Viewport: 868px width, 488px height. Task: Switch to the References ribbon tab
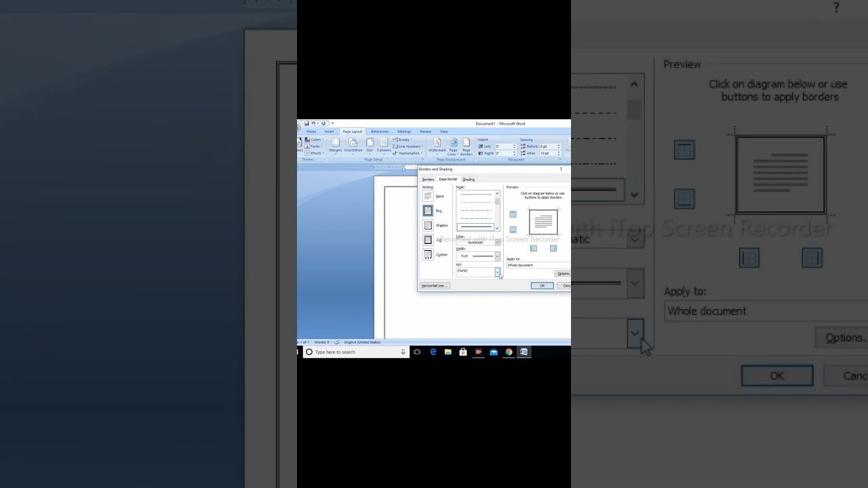pos(380,131)
